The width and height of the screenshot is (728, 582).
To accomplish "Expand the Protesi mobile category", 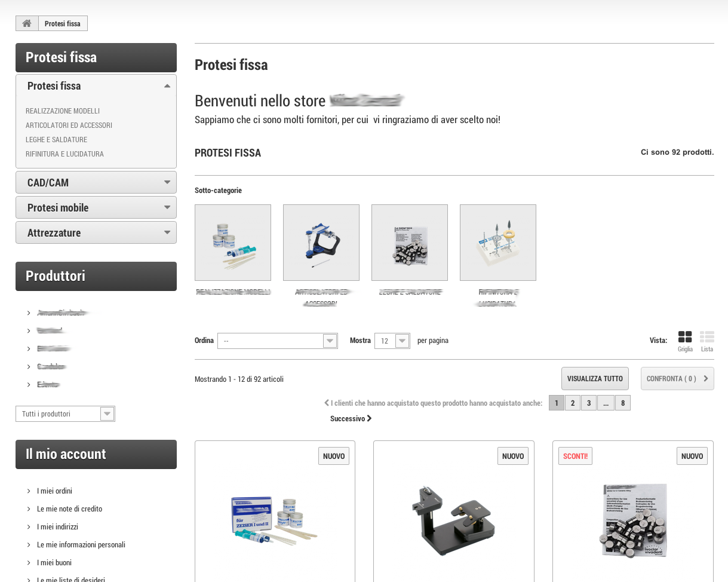I will [167, 208].
